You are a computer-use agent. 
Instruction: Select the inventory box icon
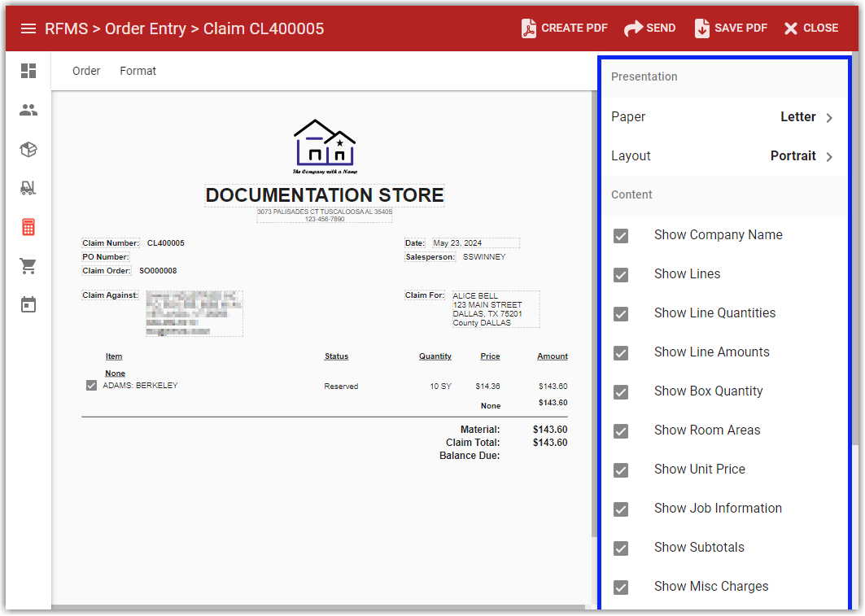28,149
